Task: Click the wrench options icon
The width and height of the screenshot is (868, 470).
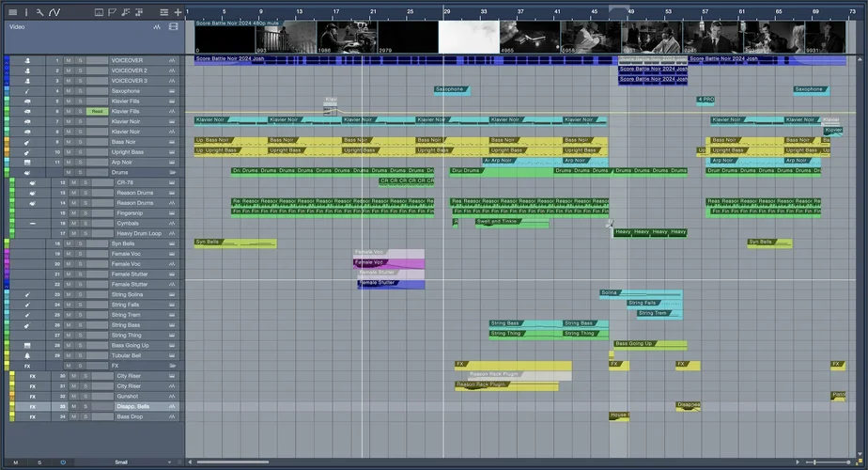Action: pos(39,12)
